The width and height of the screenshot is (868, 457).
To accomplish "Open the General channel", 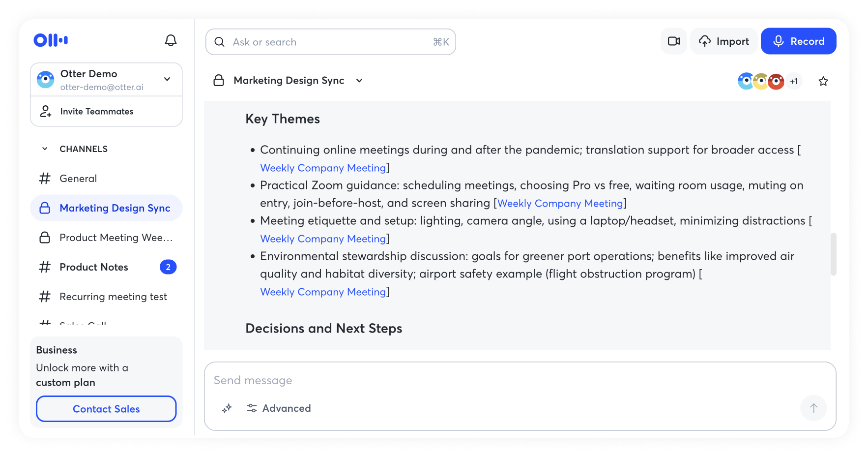I will (x=78, y=179).
